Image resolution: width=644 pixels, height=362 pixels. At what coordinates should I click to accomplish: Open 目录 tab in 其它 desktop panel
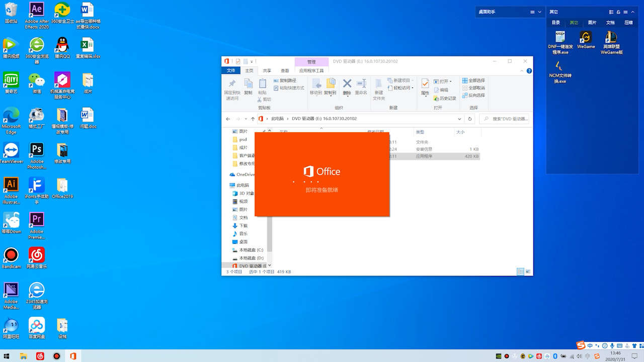555,23
